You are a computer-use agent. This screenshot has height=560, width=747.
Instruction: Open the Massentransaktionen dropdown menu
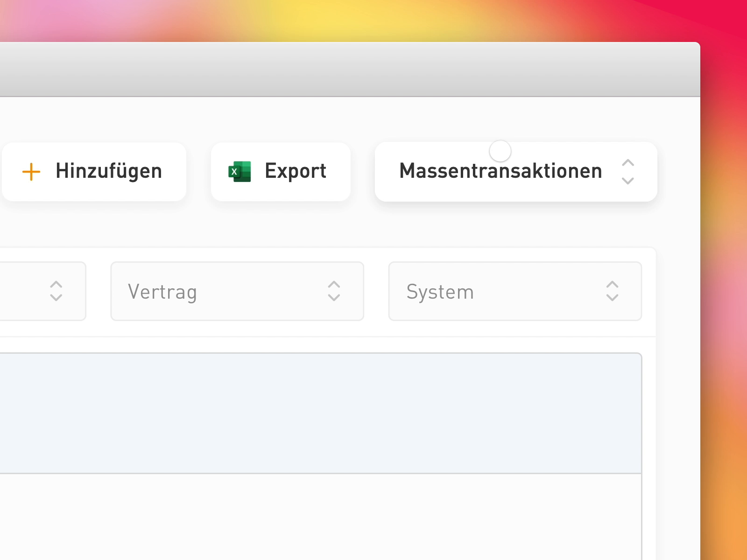coord(515,172)
